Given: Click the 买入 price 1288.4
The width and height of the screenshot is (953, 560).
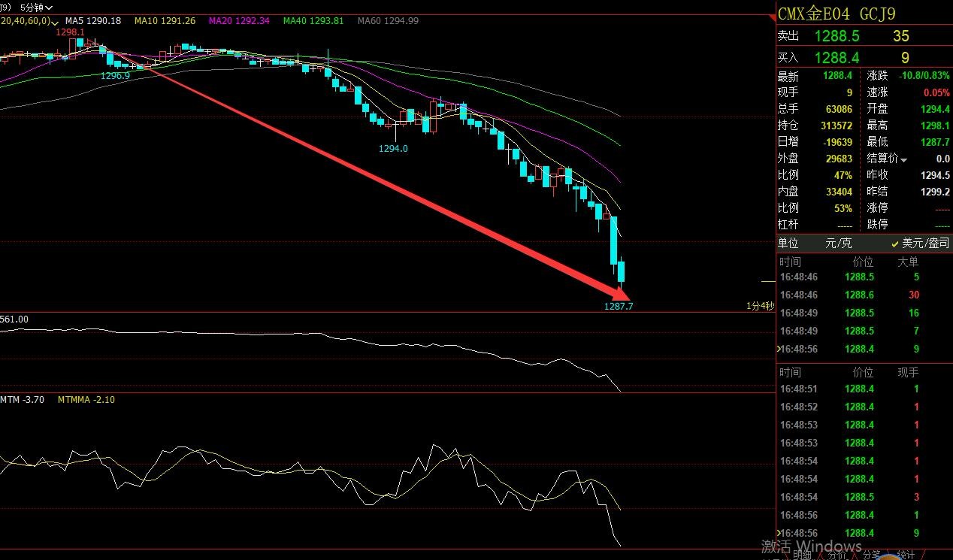Looking at the screenshot, I should (x=837, y=57).
